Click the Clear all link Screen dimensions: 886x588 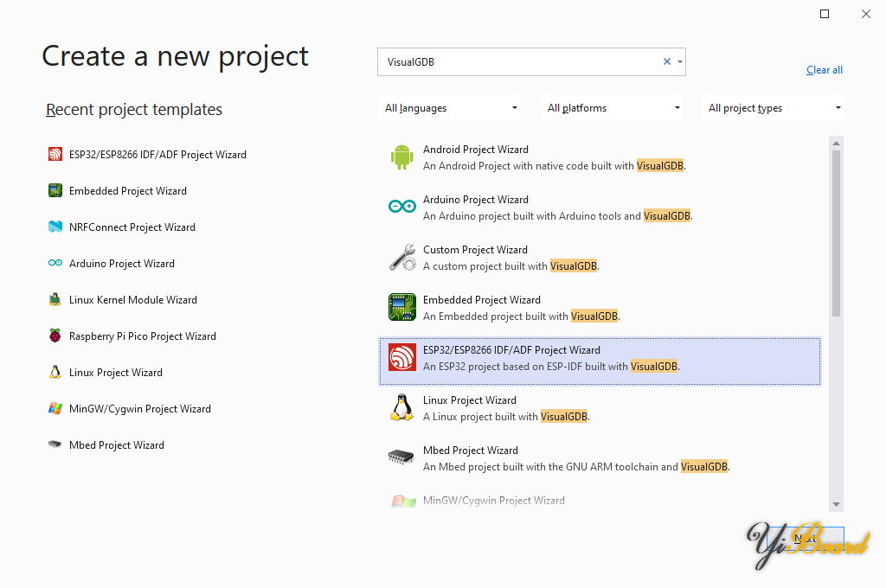[825, 70]
